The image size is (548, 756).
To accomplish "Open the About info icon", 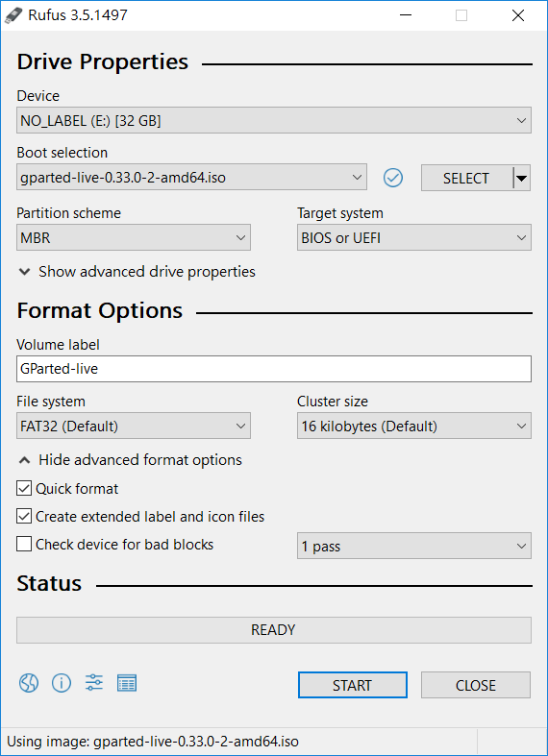I will click(x=62, y=683).
